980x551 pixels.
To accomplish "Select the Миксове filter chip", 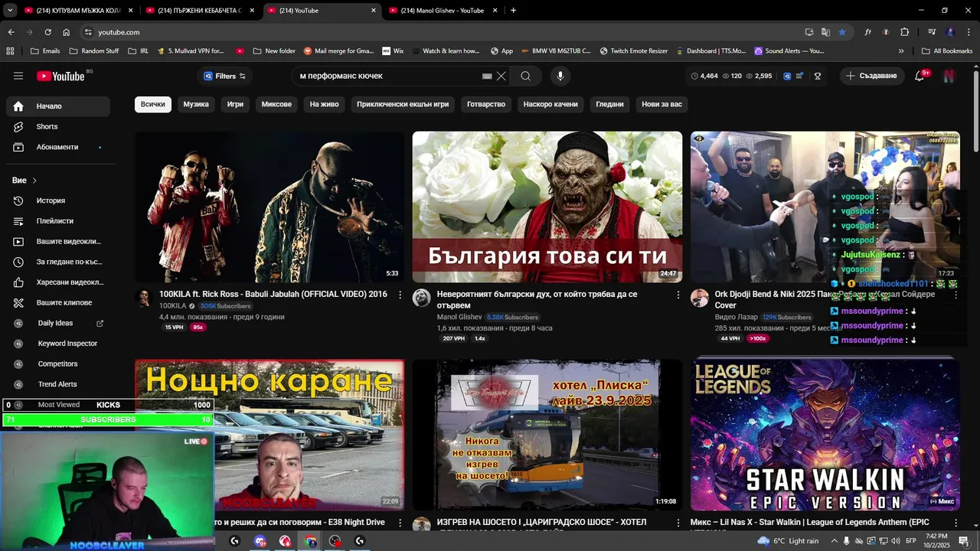I will [x=276, y=104].
